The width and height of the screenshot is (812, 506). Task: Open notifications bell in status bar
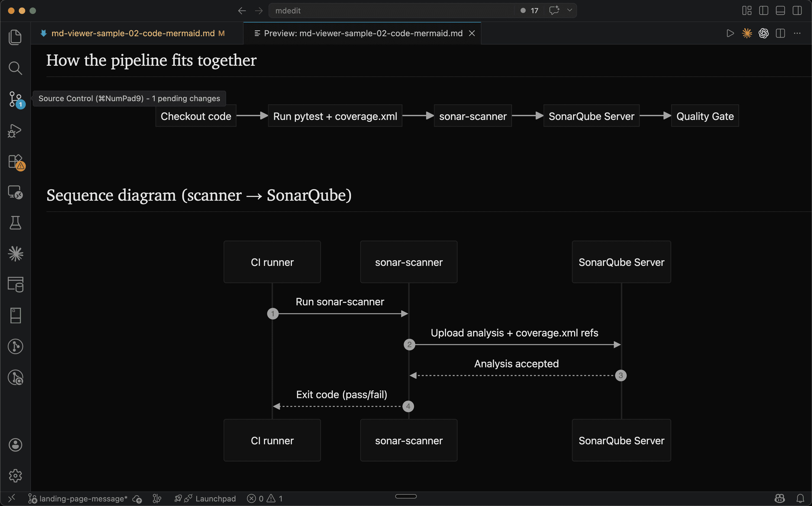[800, 499]
